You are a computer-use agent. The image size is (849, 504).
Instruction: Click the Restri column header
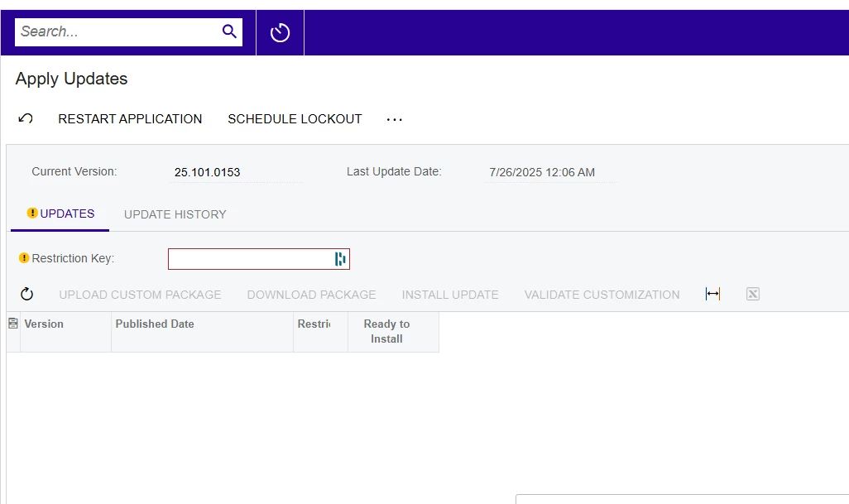[x=320, y=332]
